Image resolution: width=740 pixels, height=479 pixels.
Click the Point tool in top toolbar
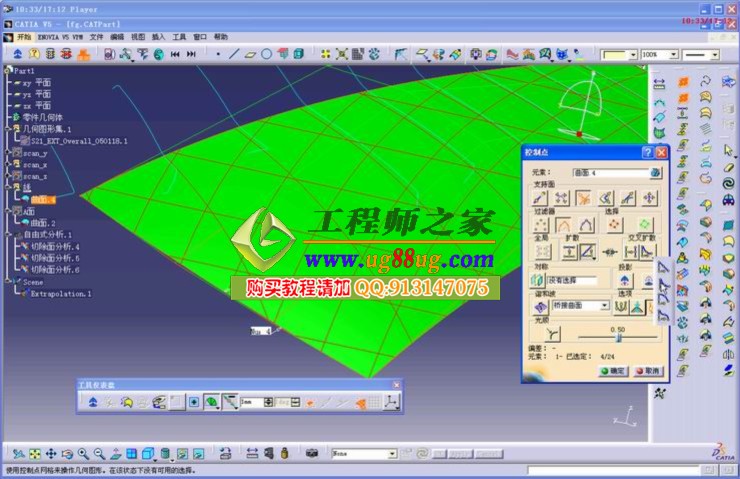pos(219,54)
